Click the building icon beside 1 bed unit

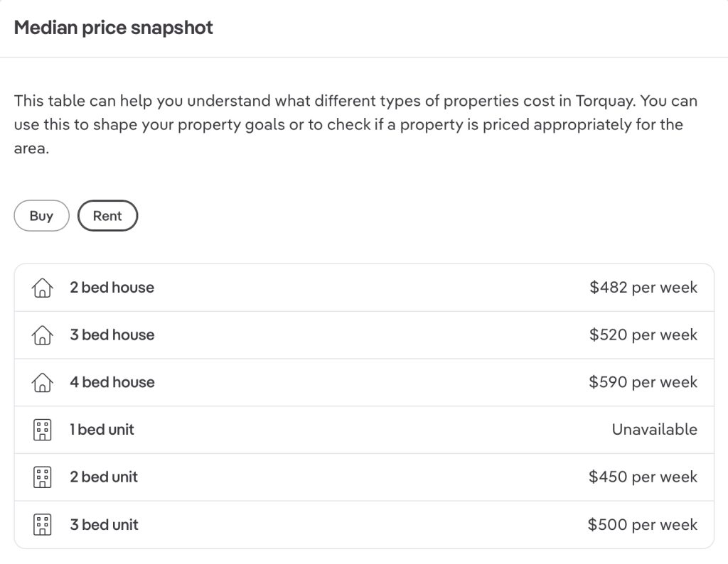tap(43, 430)
